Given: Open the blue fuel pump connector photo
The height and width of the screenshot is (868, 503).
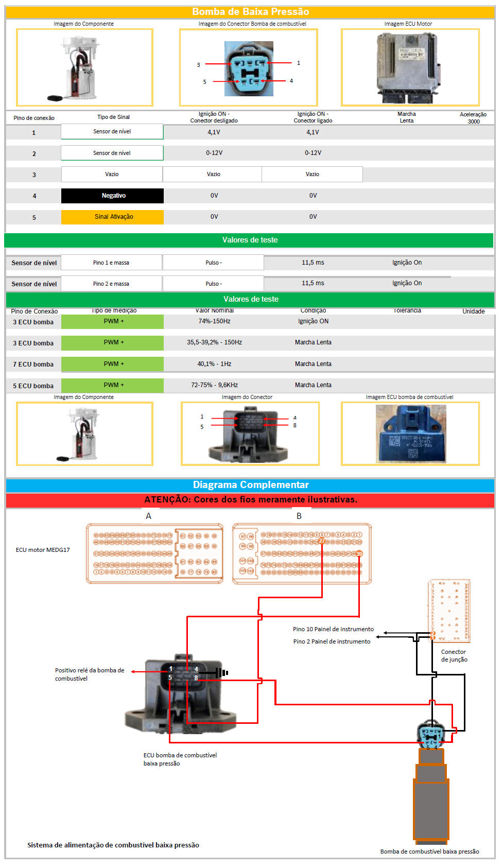Looking at the screenshot, I should 249,69.
